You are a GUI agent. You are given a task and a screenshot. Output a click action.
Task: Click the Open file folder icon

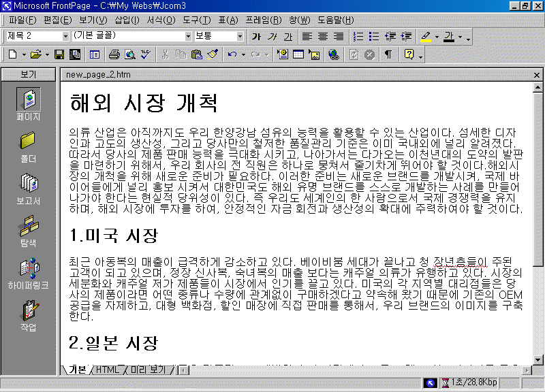(35, 54)
